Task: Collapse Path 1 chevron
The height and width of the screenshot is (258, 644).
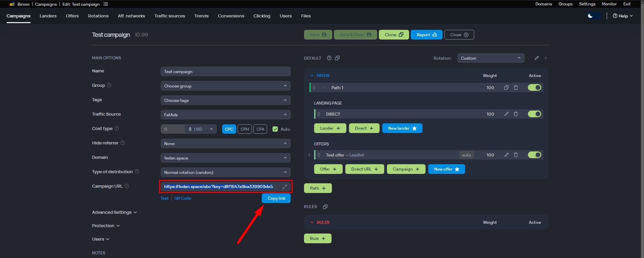Action: coord(323,88)
